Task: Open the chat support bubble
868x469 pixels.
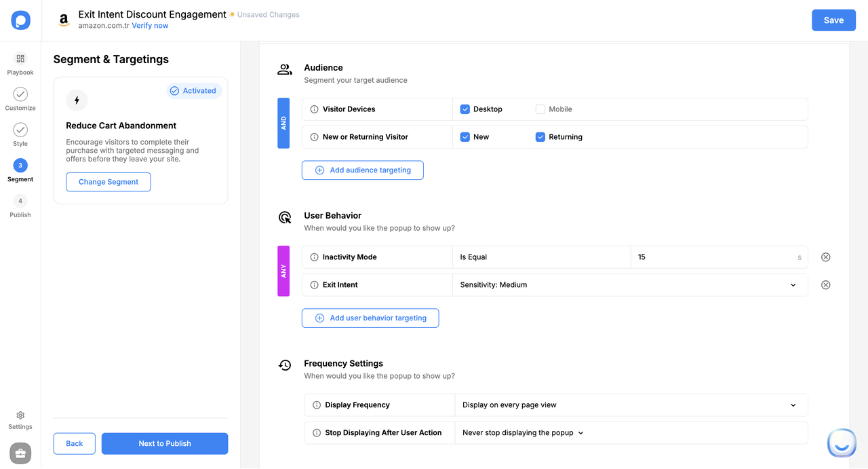Action: pyautogui.click(x=842, y=443)
